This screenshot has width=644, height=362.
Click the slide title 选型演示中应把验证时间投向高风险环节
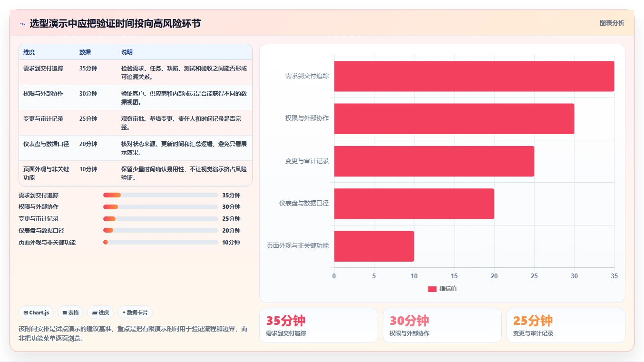(x=115, y=23)
